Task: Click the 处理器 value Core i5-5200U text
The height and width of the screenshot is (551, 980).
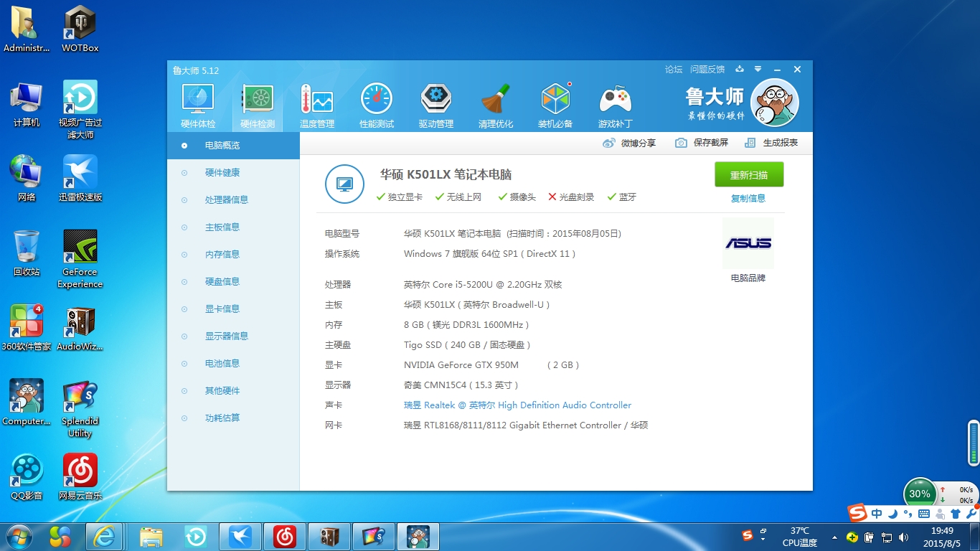Action: click(x=483, y=285)
